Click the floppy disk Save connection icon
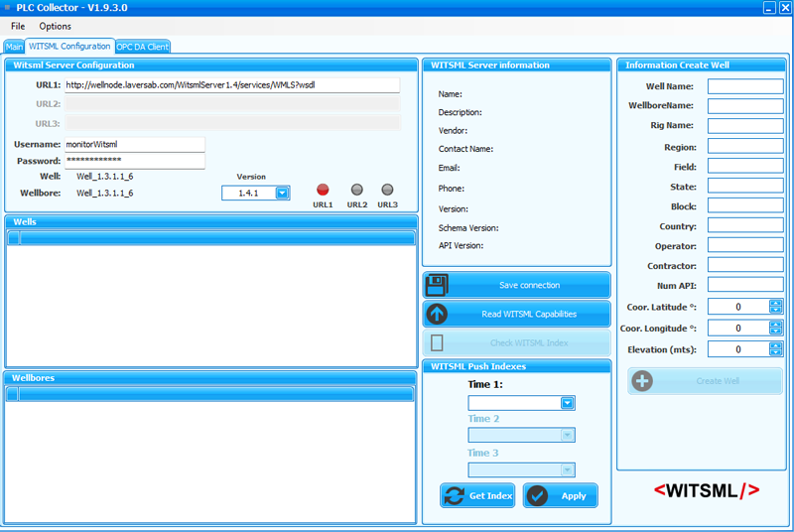This screenshot has width=794, height=532. click(437, 286)
